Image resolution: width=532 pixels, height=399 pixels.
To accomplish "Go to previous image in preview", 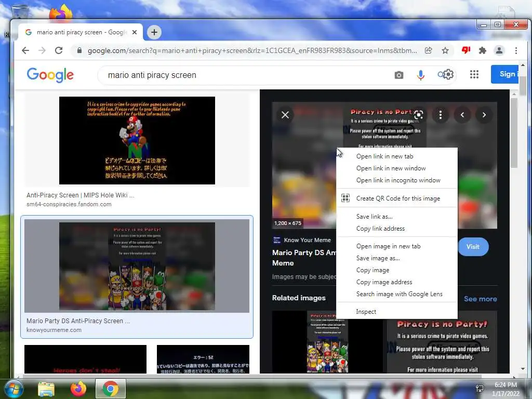I will pyautogui.click(x=462, y=115).
